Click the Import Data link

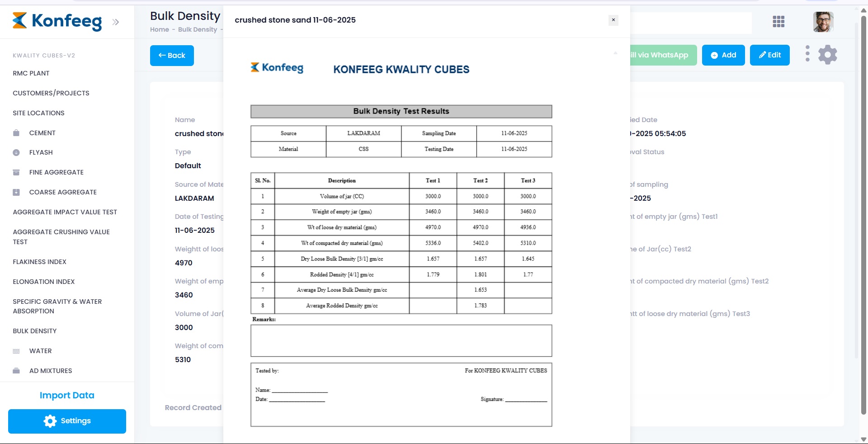coord(67,395)
